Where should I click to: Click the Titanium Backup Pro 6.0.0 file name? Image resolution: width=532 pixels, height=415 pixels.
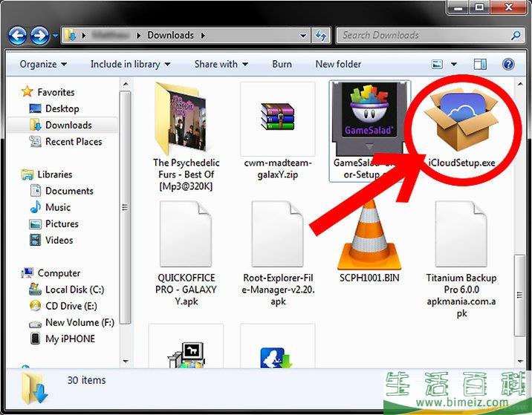tap(461, 295)
